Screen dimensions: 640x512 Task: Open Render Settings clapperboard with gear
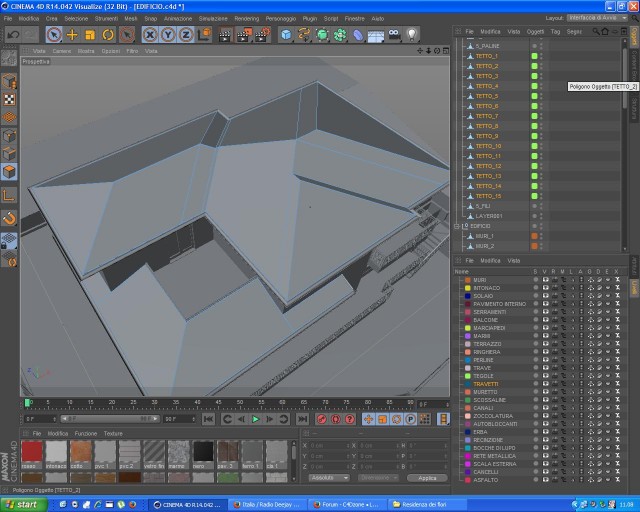262,35
